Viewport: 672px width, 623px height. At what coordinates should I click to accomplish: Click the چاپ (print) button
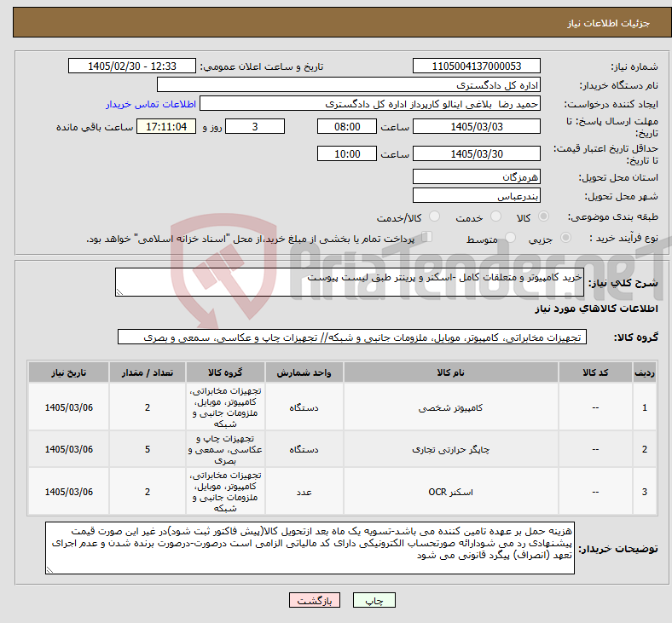click(374, 600)
